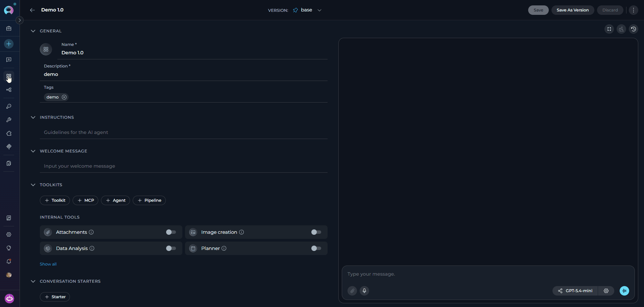Open the puzzle-piece sidebar icon
This screenshot has width=644, height=307.
9,133
